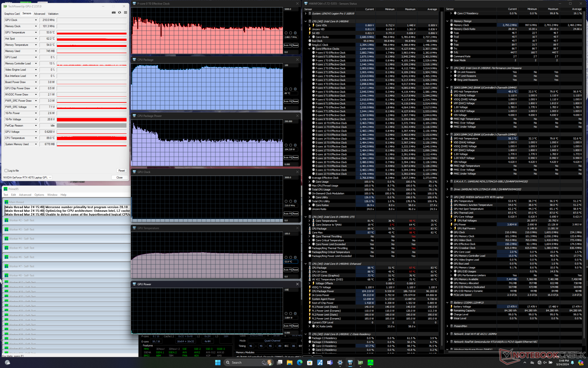Open Windows Settings gear on the taskbar
The width and height of the screenshot is (588, 368).
coord(340,362)
